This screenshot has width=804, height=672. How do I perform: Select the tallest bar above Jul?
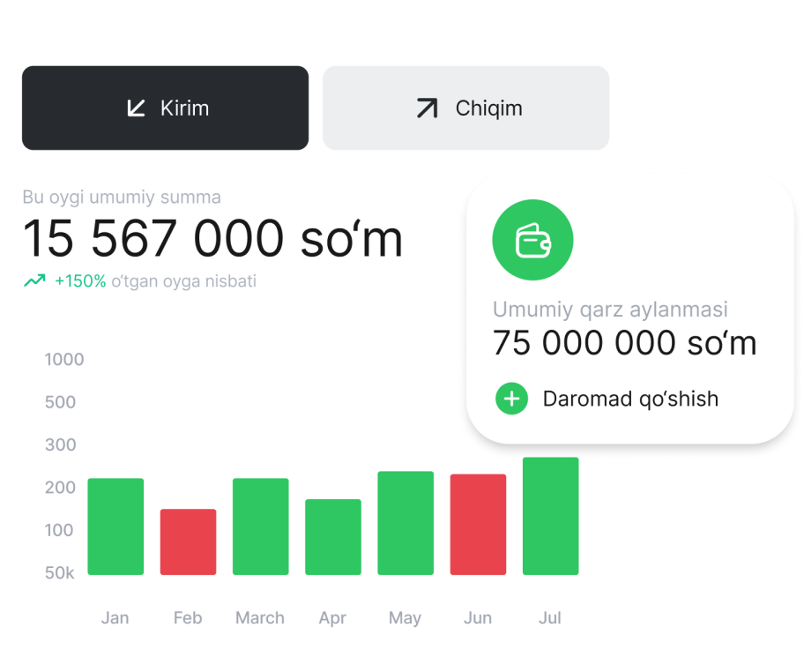click(x=550, y=516)
